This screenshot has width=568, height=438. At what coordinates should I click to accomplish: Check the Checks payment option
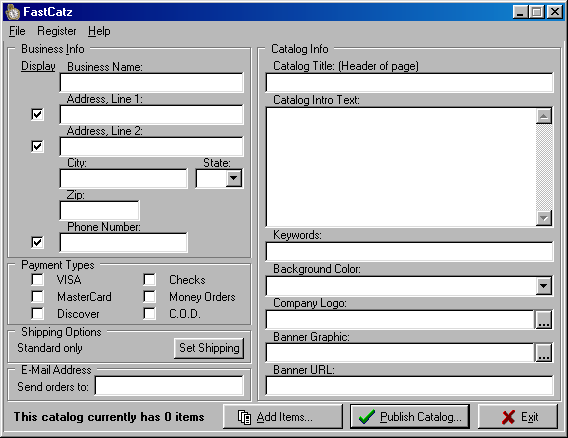(x=149, y=279)
